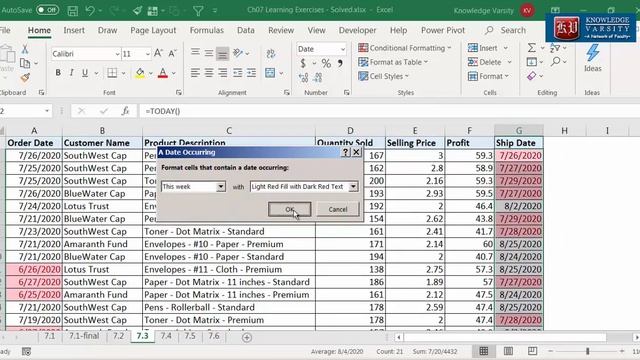640x360 pixels.
Task: Click Increase Font Size icon
Action: click(x=158, y=53)
